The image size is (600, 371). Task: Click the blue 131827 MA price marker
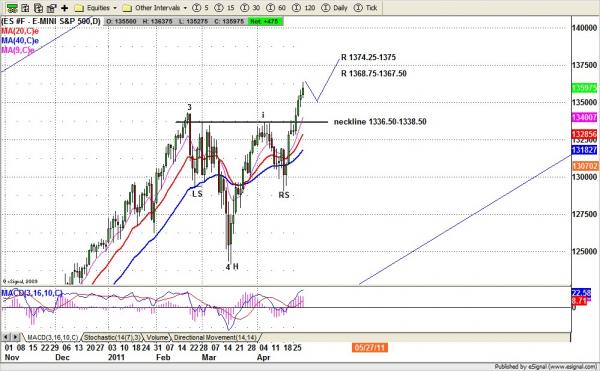[584, 150]
